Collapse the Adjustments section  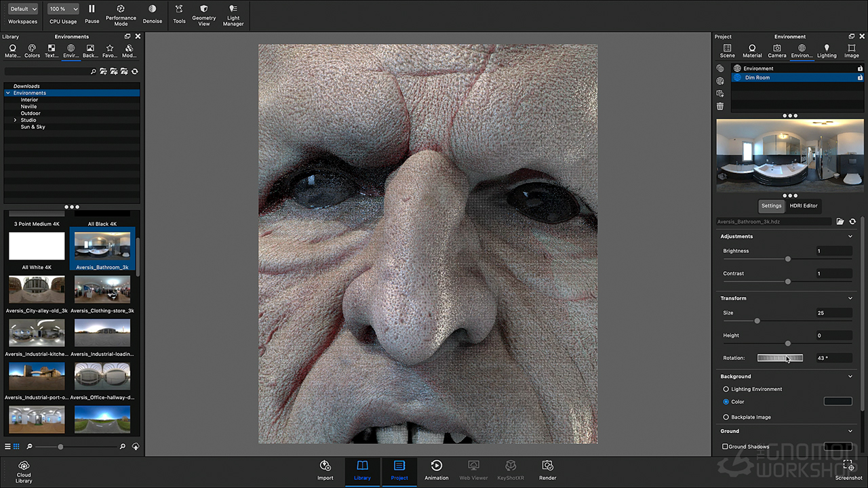click(850, 237)
